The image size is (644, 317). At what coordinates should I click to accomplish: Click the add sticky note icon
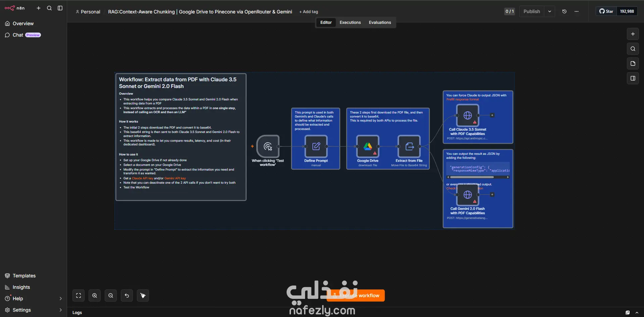point(633,63)
